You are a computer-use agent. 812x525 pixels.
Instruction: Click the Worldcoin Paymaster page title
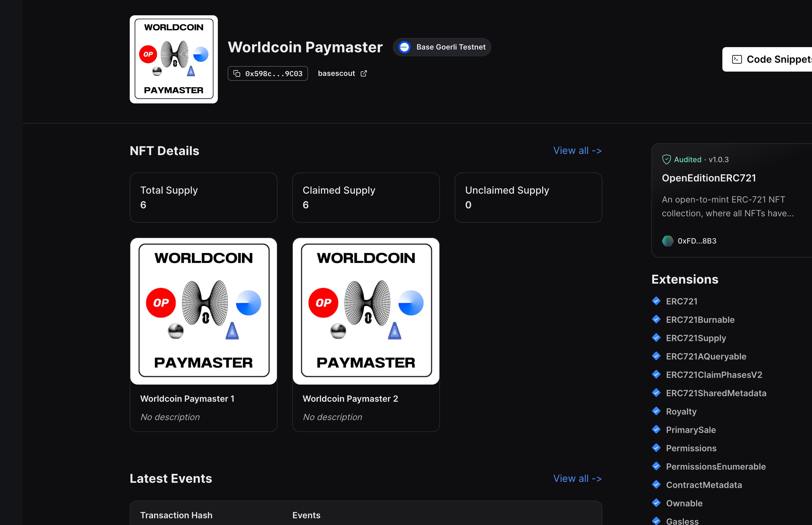tap(305, 47)
